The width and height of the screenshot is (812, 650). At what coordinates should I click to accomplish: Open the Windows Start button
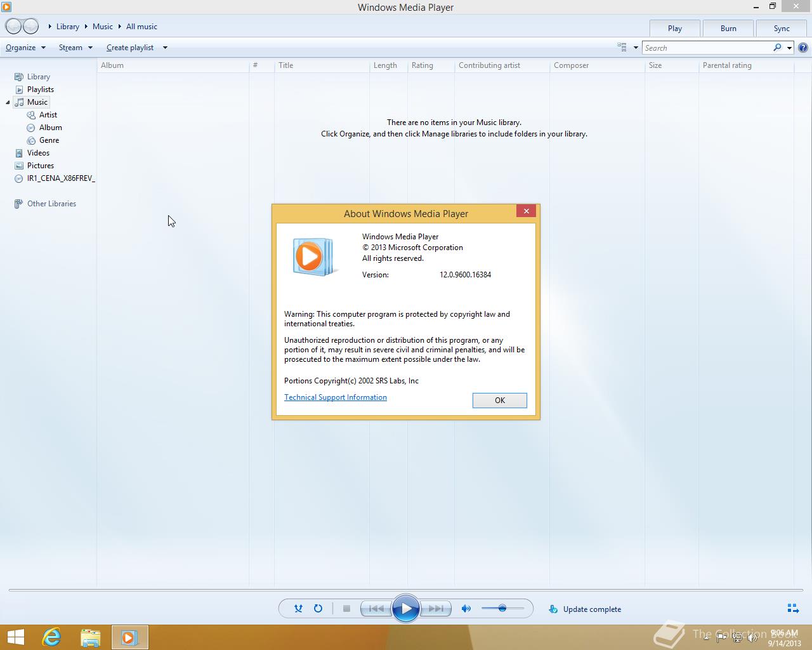15,637
